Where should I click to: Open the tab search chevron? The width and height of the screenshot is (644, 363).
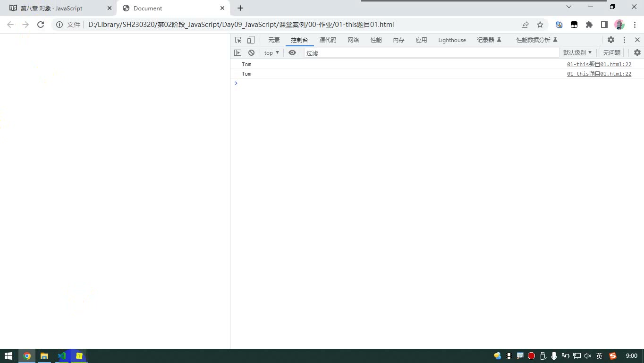point(569,7)
